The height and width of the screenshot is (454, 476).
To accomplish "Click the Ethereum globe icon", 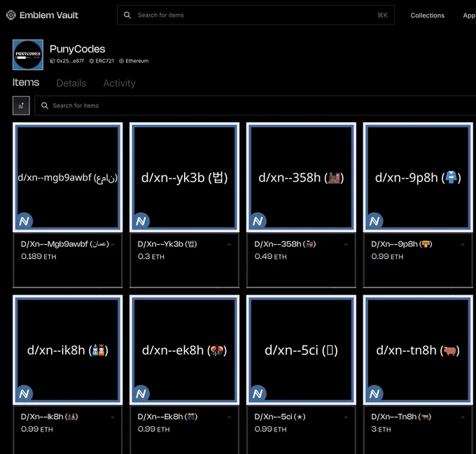I will pos(121,61).
